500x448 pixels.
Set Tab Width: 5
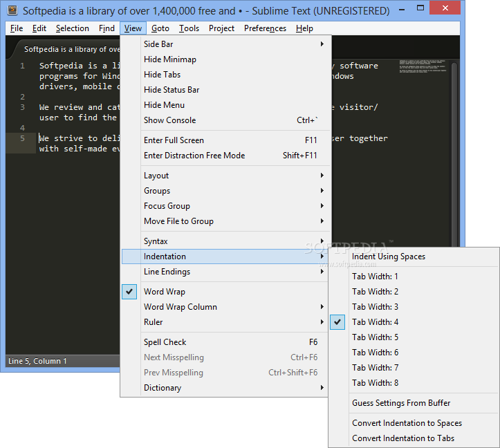pos(414,337)
